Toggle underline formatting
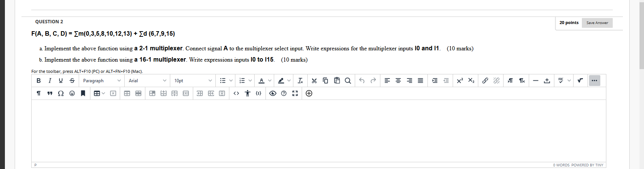The height and width of the screenshot is (169, 644). (61, 80)
